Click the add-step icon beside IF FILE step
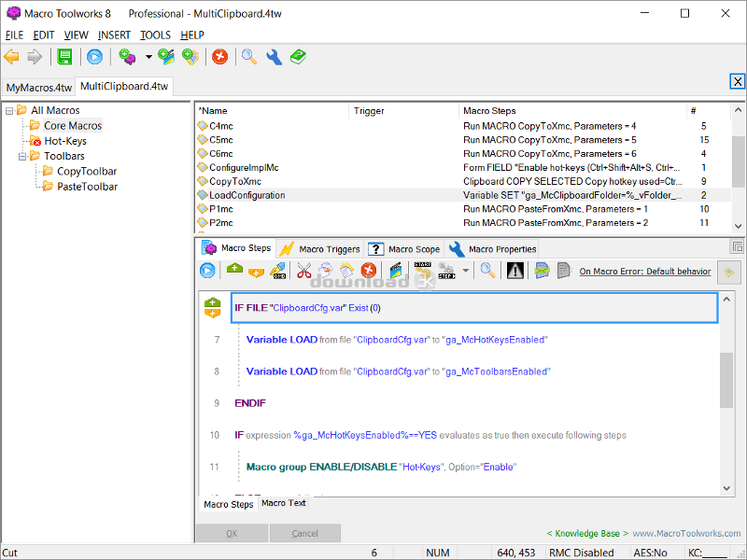Screen dimensions: 747x560 tap(213, 308)
